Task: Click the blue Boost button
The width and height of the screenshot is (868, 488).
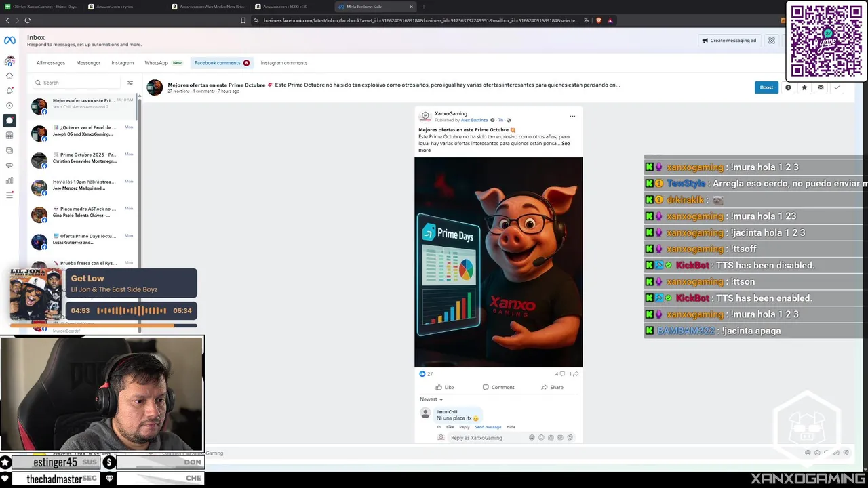Action: [x=766, y=87]
